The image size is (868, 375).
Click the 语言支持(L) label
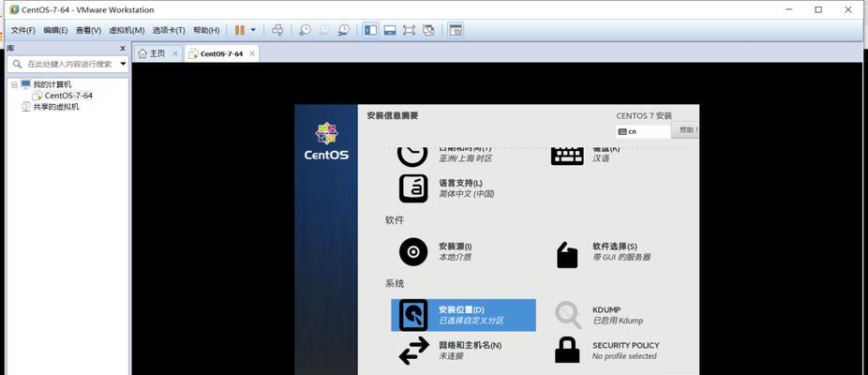pos(460,183)
